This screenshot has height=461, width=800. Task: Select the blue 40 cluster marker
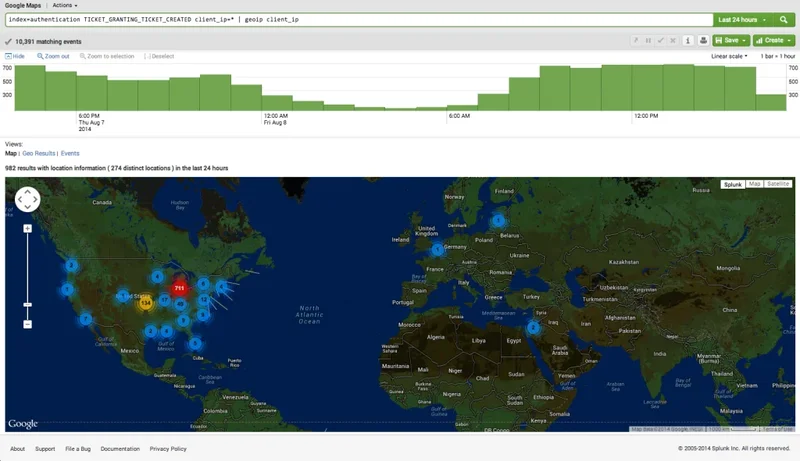(x=180, y=304)
